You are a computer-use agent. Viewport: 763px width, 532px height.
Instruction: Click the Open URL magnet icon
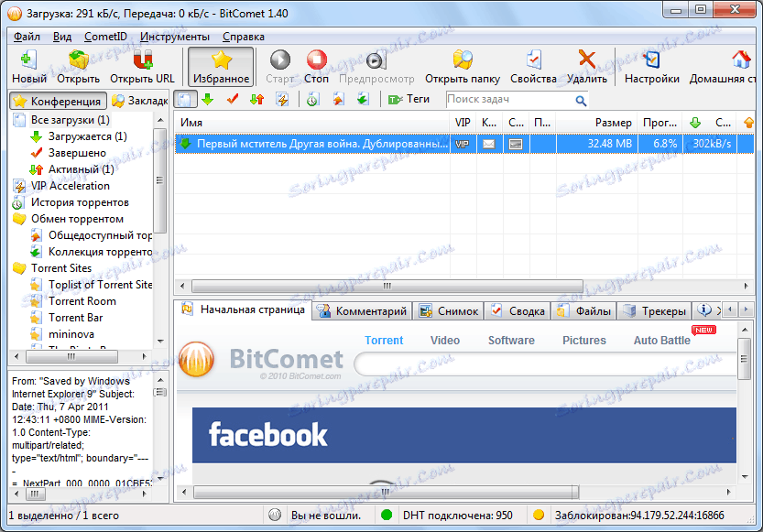click(x=142, y=67)
